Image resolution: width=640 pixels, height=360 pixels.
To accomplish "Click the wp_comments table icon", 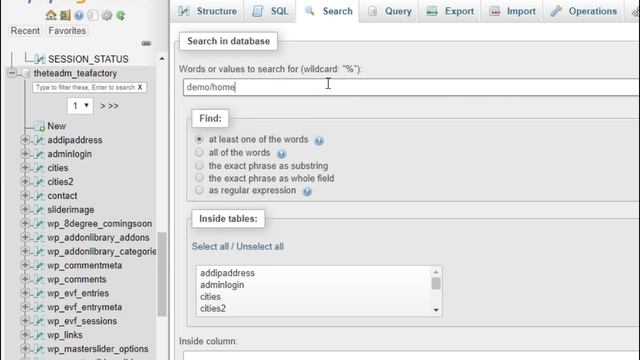I will pos(40,279).
